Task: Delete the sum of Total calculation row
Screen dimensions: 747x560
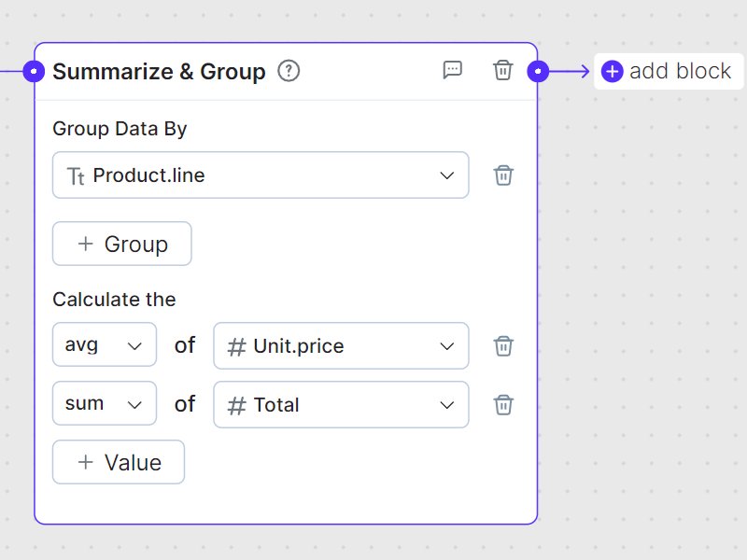Action: (503, 405)
